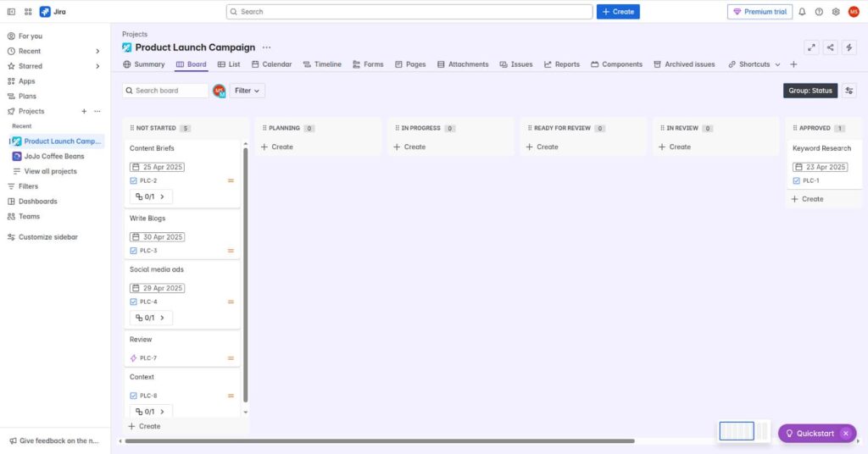Image resolution: width=868 pixels, height=454 pixels.
Task: Click the Jira logo
Action: 53,12
